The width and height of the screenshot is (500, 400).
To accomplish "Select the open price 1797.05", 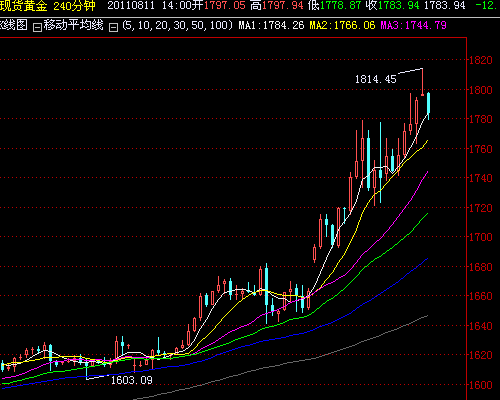I will point(224,6).
